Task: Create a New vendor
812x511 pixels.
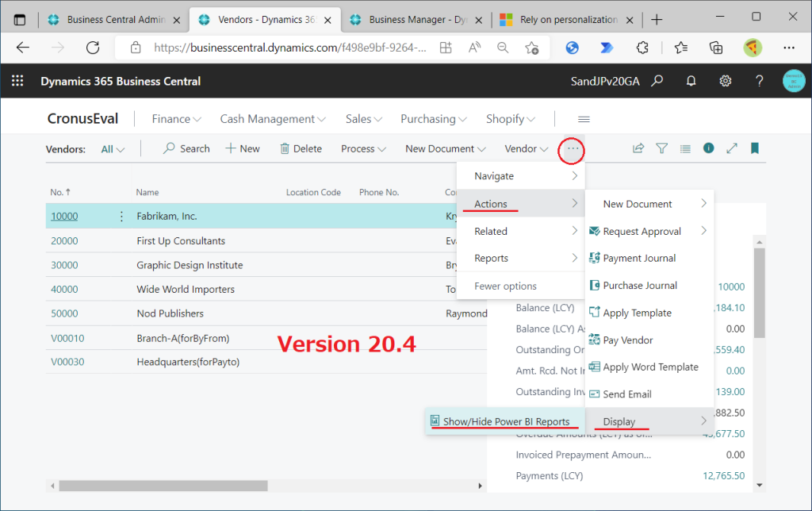Action: tap(243, 148)
